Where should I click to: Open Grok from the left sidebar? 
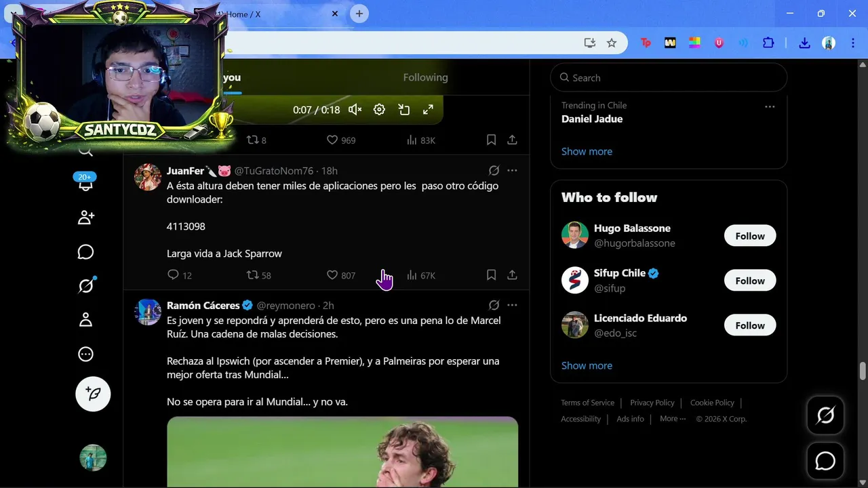[85, 285]
